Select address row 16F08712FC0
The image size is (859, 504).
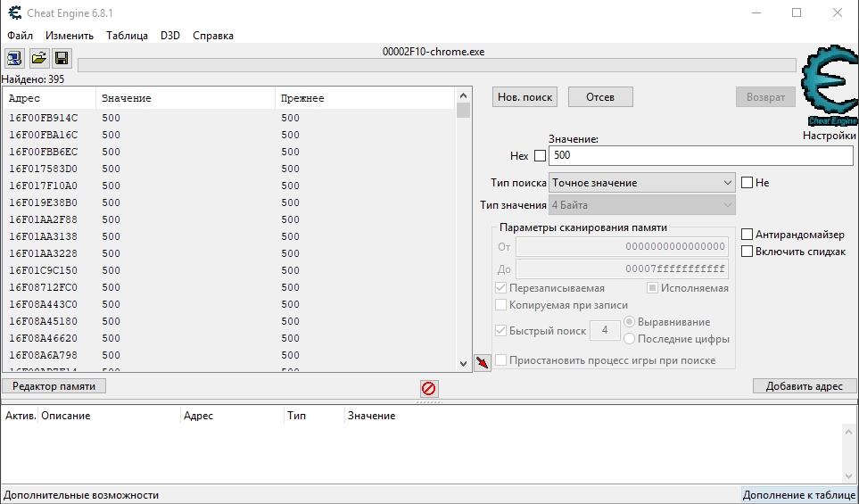229,287
